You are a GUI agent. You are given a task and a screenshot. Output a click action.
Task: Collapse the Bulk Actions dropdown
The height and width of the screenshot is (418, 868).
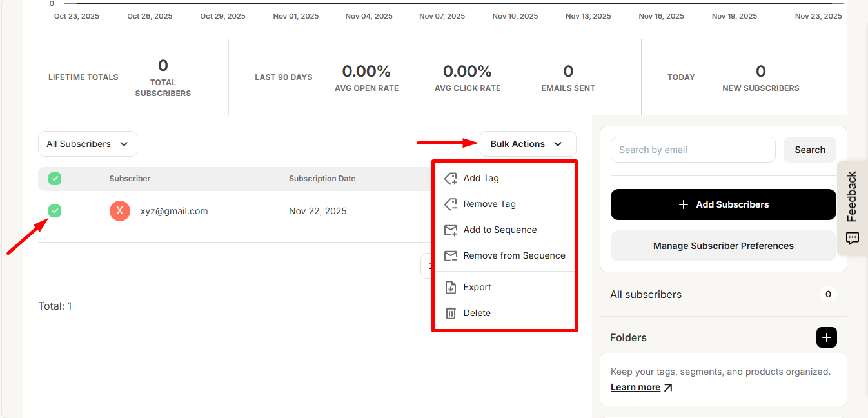(528, 144)
